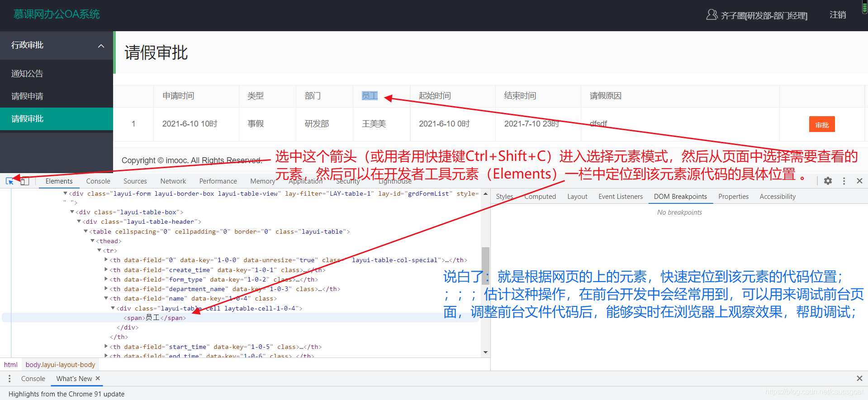Open the Performance tab

point(218,181)
